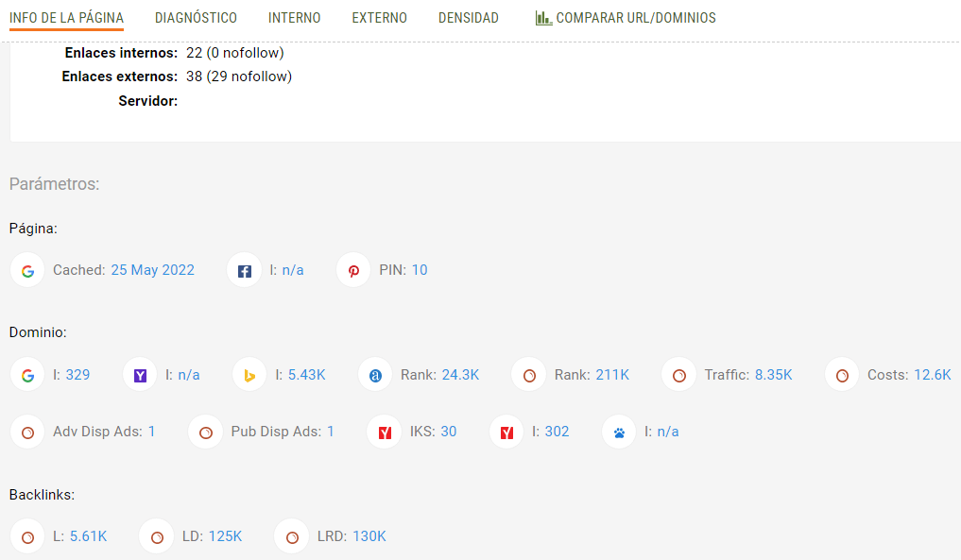Open the Bing index value 5.43K
961x560 pixels.
coord(306,375)
